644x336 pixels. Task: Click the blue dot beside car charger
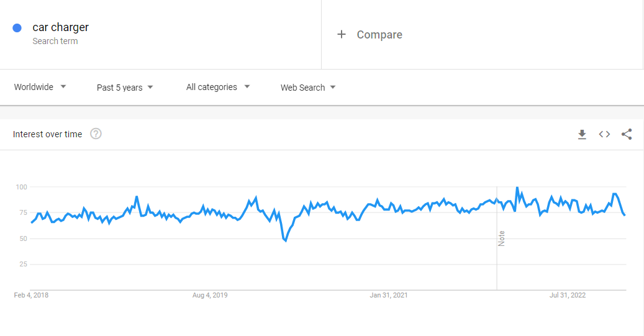click(x=17, y=28)
